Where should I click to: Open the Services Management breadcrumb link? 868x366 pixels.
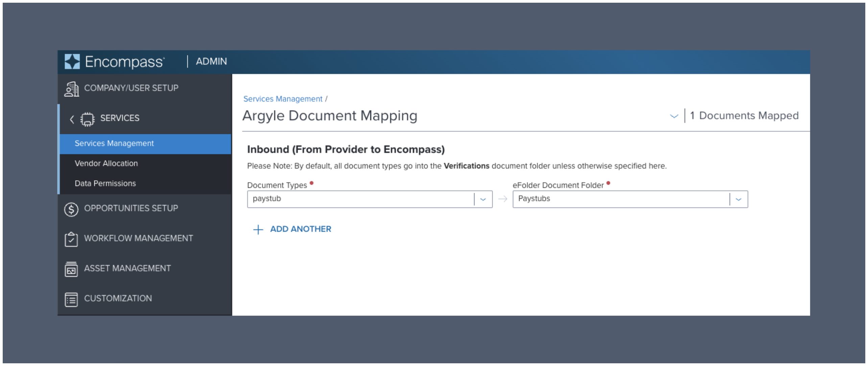282,99
